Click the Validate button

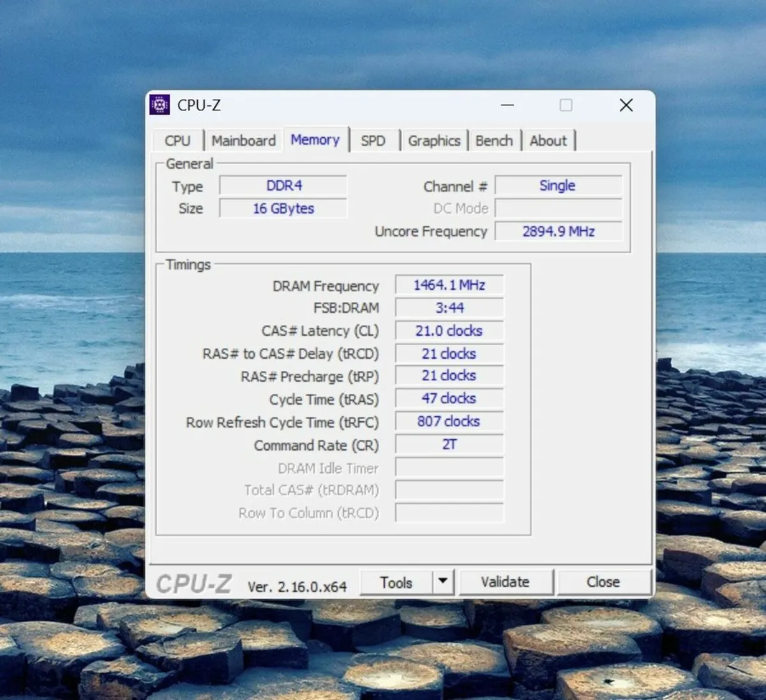[506, 581]
